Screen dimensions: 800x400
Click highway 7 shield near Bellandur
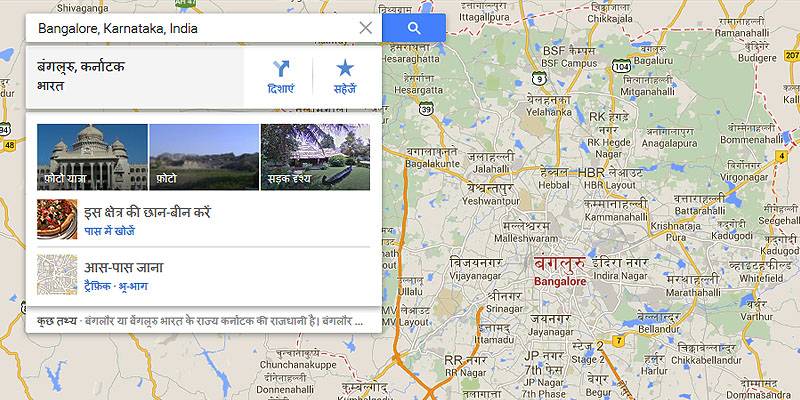click(x=618, y=341)
